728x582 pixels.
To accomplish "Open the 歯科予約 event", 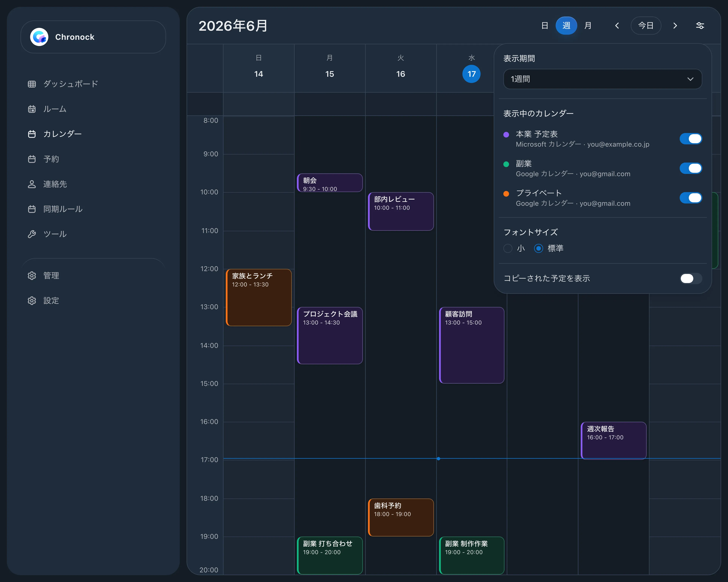I will tap(400, 518).
